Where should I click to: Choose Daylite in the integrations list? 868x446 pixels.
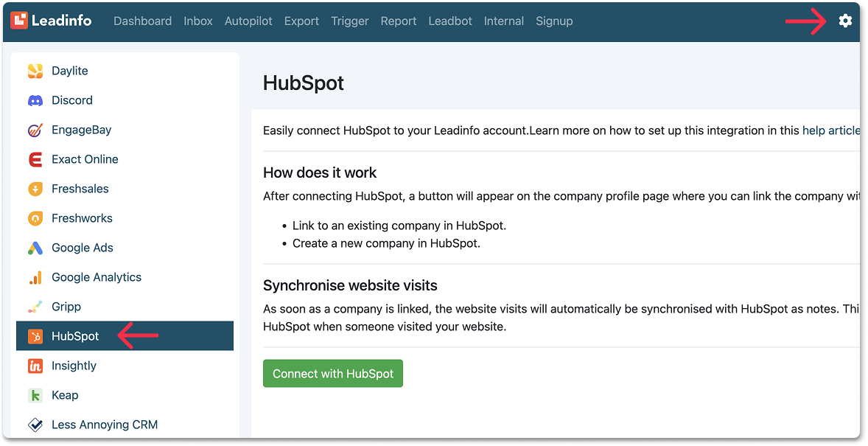tap(70, 71)
